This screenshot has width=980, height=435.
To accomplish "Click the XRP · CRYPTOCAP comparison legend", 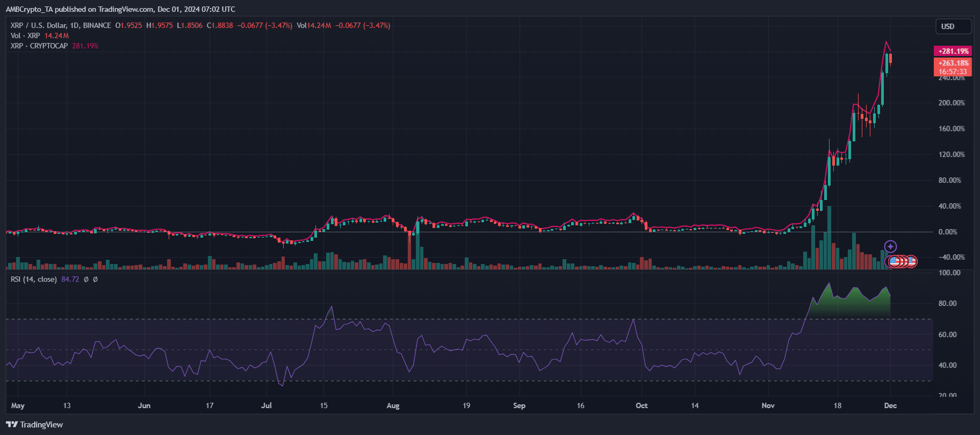I will coord(39,46).
